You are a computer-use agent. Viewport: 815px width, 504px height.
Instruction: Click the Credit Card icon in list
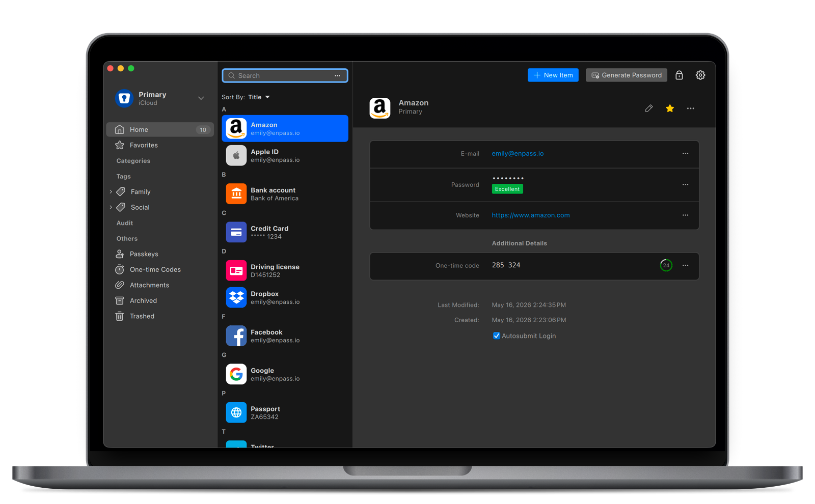tap(236, 232)
